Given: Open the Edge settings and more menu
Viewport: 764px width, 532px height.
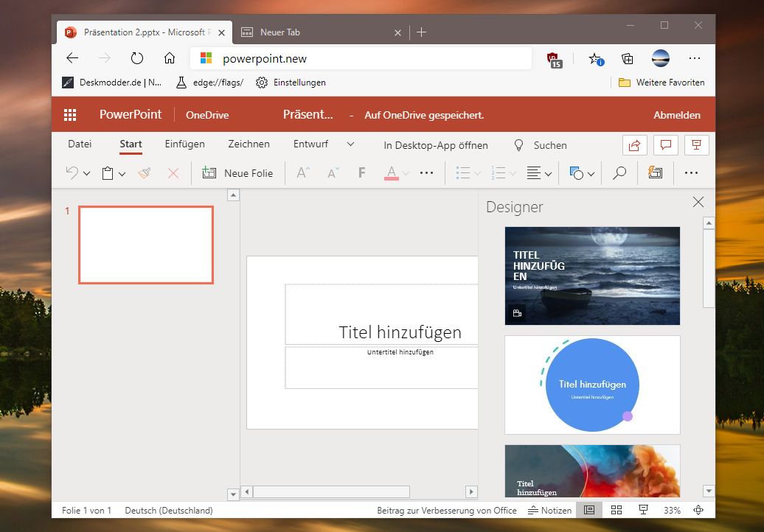Looking at the screenshot, I should pos(695,58).
